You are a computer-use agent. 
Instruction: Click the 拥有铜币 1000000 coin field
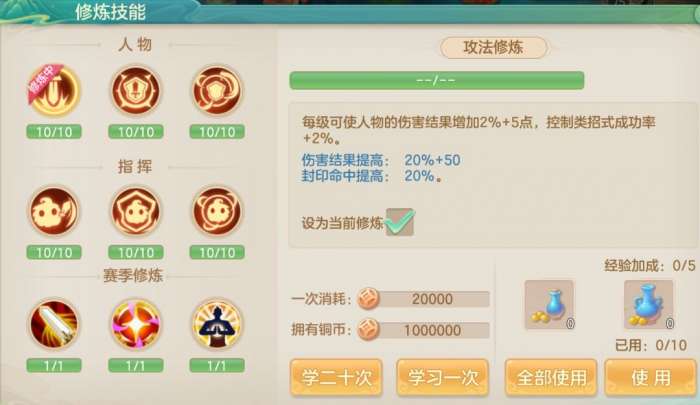(424, 330)
